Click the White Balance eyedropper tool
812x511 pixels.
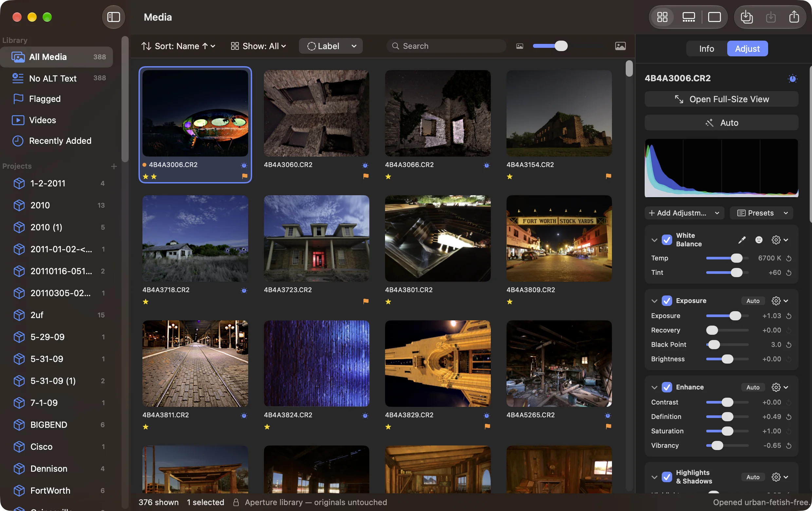pos(742,240)
